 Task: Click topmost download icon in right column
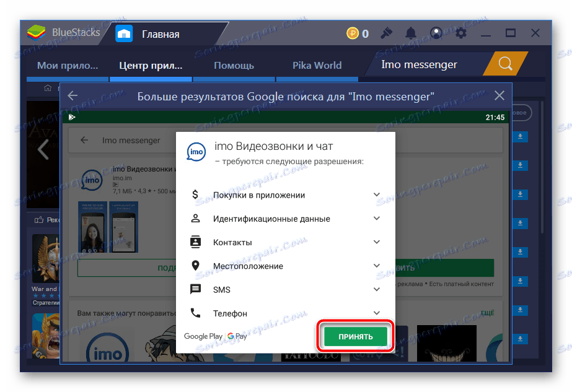coord(520,136)
